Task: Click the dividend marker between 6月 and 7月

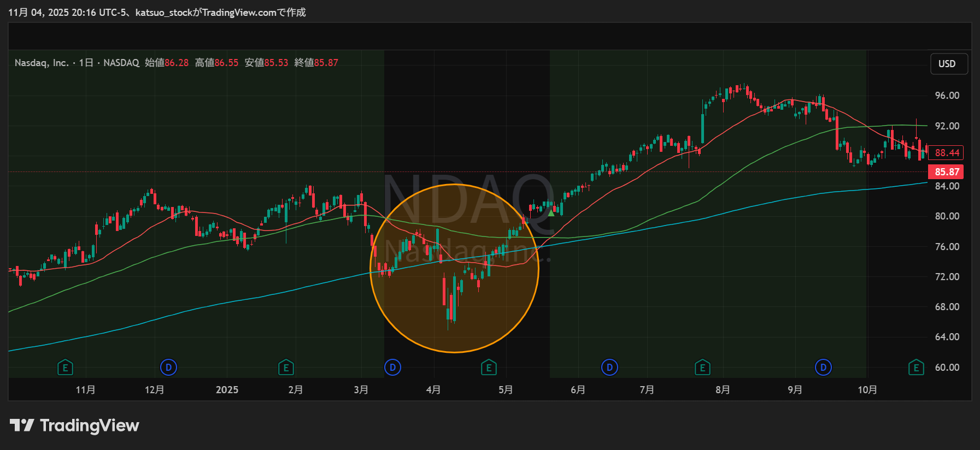Action: [x=609, y=368]
